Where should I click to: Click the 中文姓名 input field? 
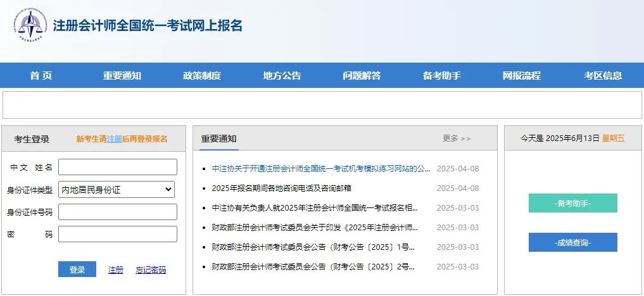pos(117,167)
